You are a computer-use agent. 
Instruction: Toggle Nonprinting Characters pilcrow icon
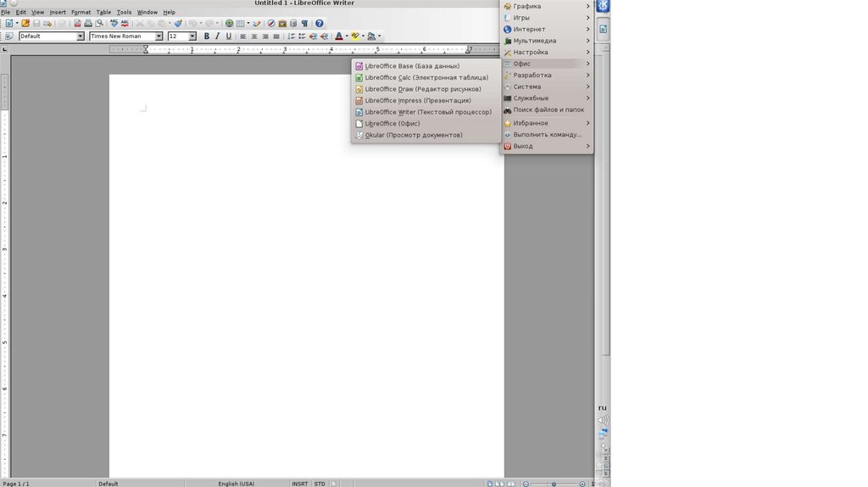304,23
